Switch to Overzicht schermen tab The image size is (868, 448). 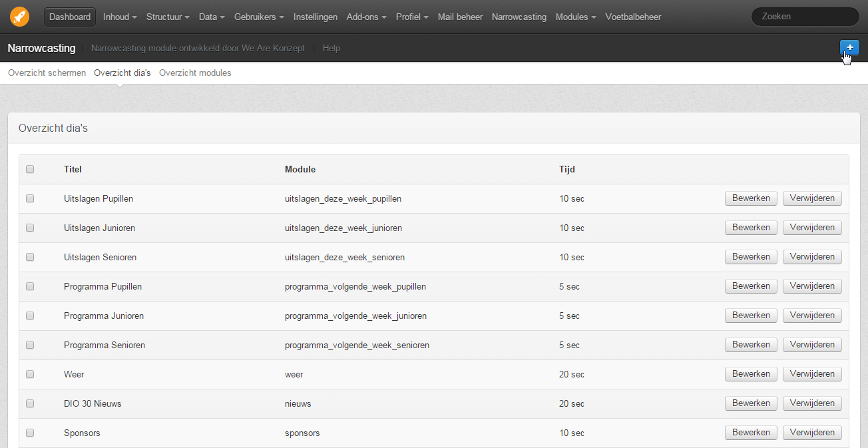tap(47, 73)
